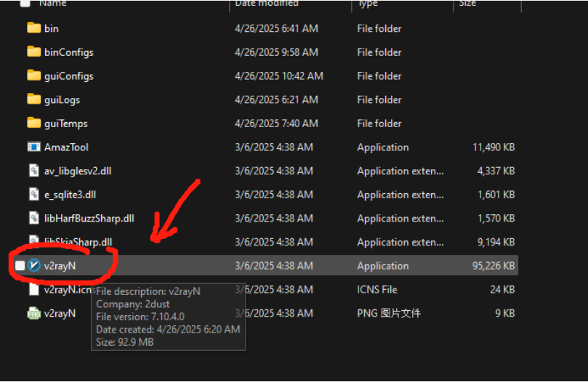588x382 pixels.
Task: Open the binConfigs folder icon
Action: click(x=33, y=52)
